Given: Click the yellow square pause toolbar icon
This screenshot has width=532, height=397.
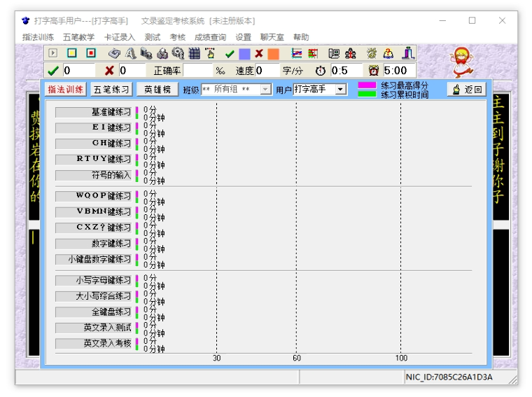Looking at the screenshot, I should click(72, 53).
